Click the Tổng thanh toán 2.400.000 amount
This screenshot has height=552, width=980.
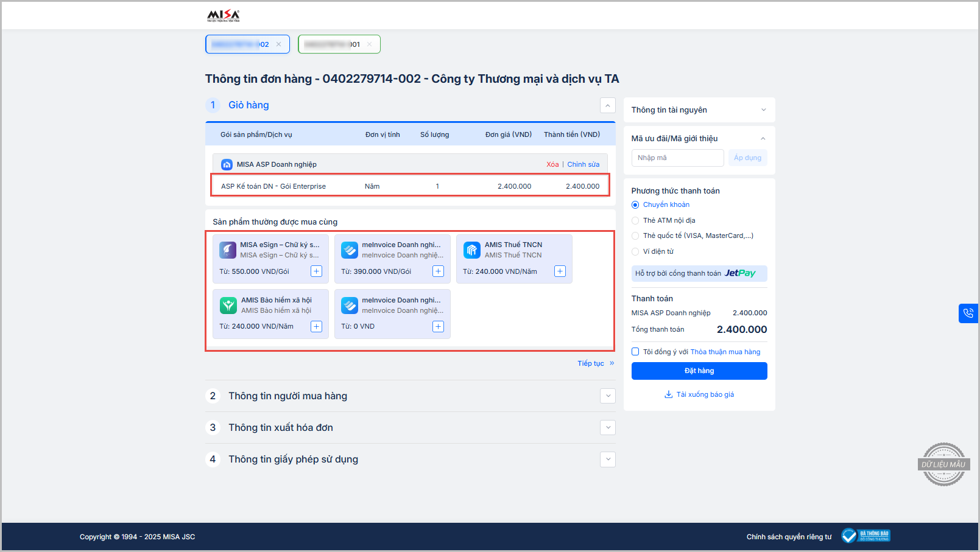pyautogui.click(x=742, y=330)
